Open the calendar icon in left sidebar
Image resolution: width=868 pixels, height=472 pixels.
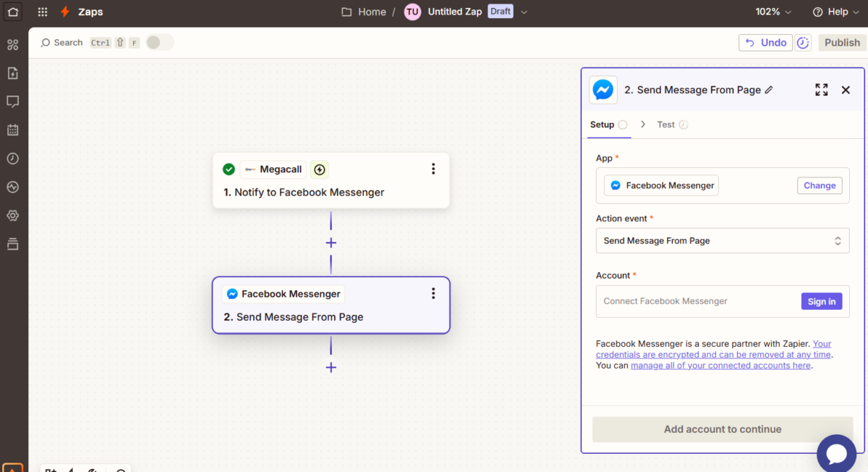[x=12, y=130]
